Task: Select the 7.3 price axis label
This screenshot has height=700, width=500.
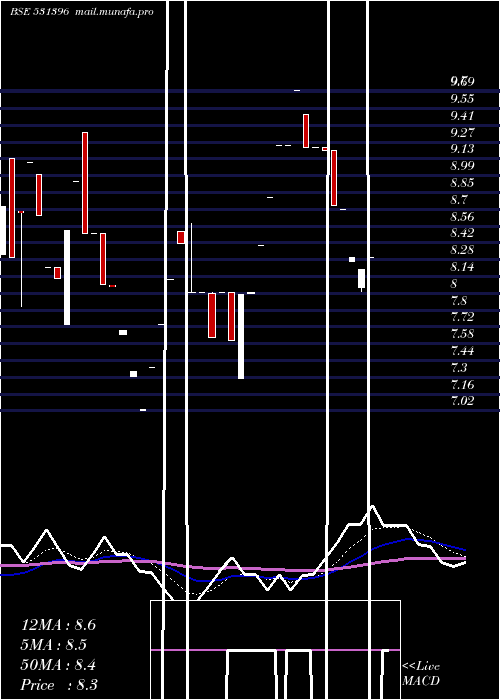Action: coord(459,368)
